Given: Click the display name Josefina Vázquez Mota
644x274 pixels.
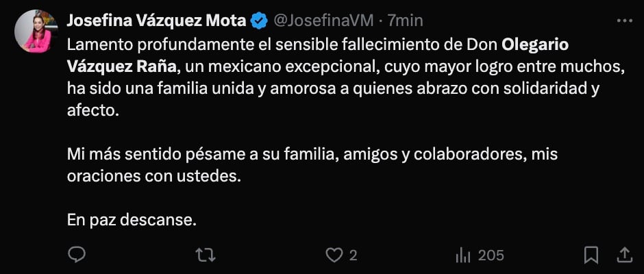Looking at the screenshot, I should [156, 21].
